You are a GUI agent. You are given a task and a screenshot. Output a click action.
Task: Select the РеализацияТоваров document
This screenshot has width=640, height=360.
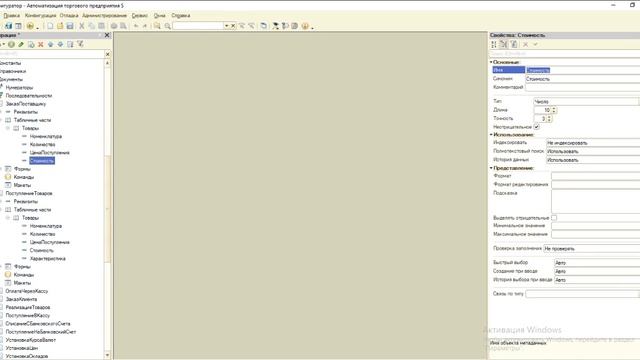click(28, 307)
